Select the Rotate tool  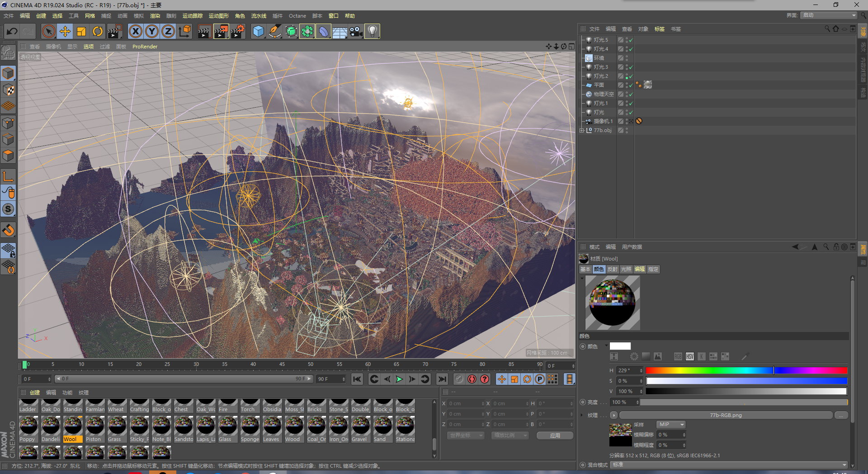click(x=98, y=31)
